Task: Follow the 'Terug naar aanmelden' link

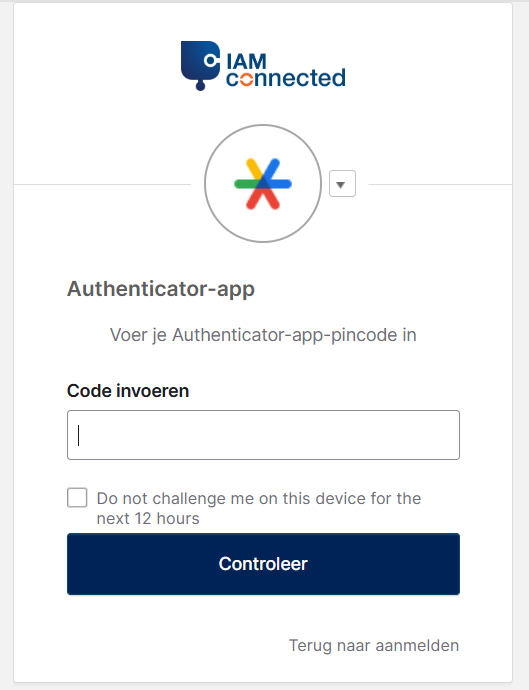Action: pyautogui.click(x=374, y=646)
